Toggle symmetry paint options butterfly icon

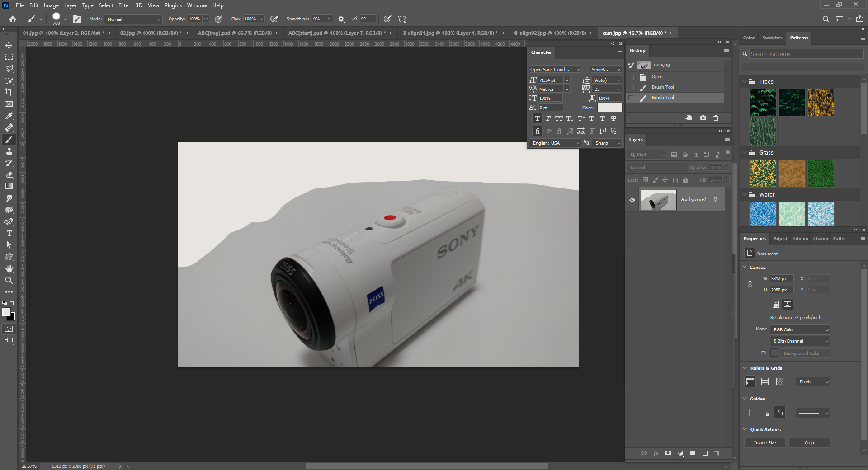click(402, 19)
